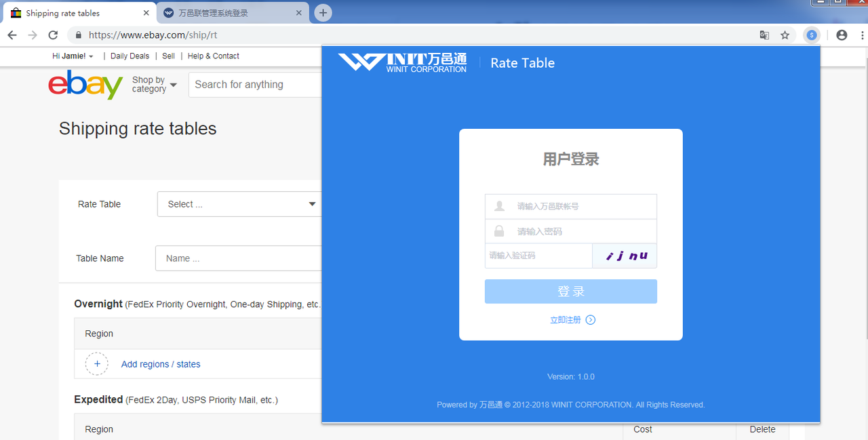The height and width of the screenshot is (440, 868).
Task: Close the Shipping rate tables tab
Action: [x=146, y=13]
